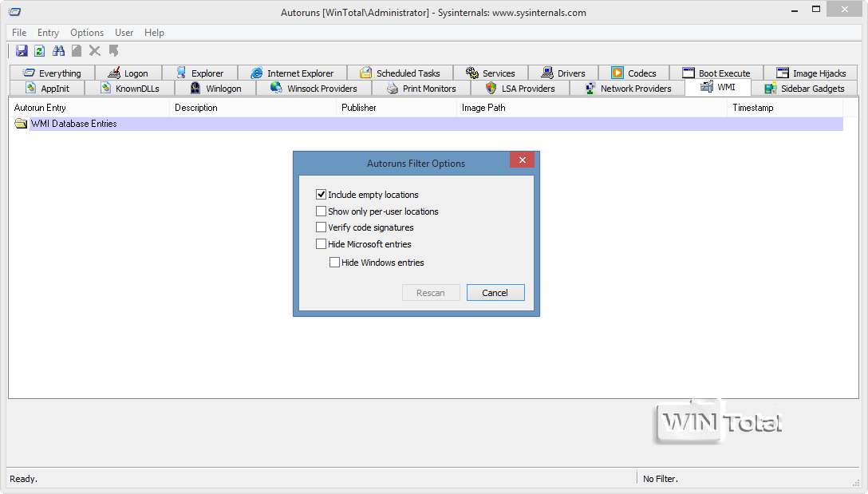
Task: Open the User menu
Action: (124, 33)
